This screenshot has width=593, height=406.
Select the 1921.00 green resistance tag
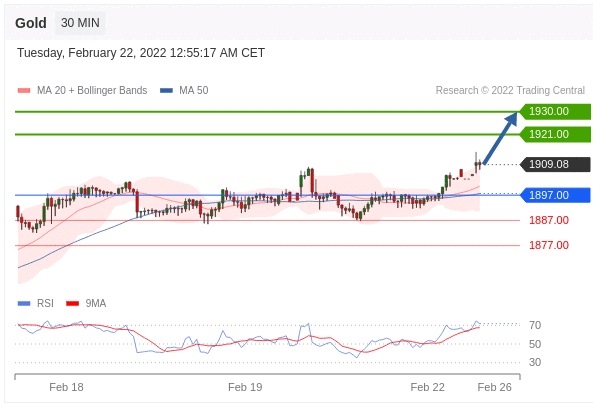pos(555,134)
